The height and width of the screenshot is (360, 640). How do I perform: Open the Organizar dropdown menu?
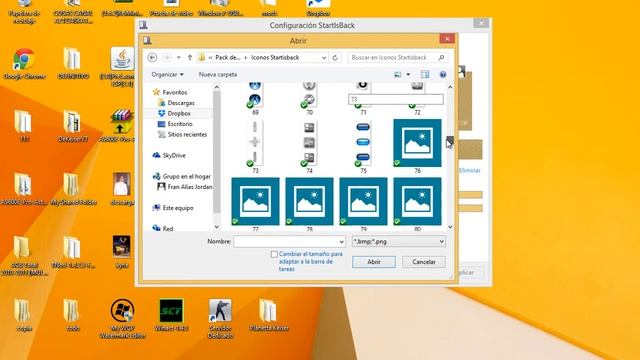pyautogui.click(x=167, y=75)
